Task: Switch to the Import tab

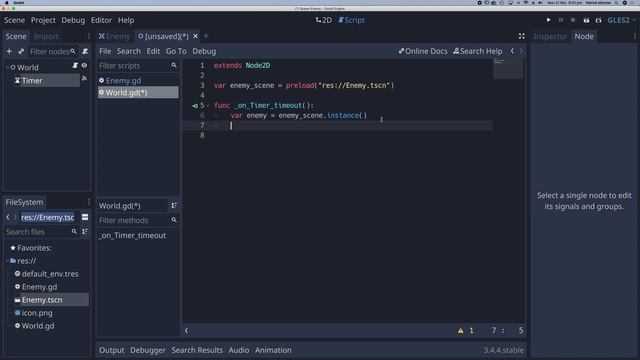Action: click(x=46, y=36)
